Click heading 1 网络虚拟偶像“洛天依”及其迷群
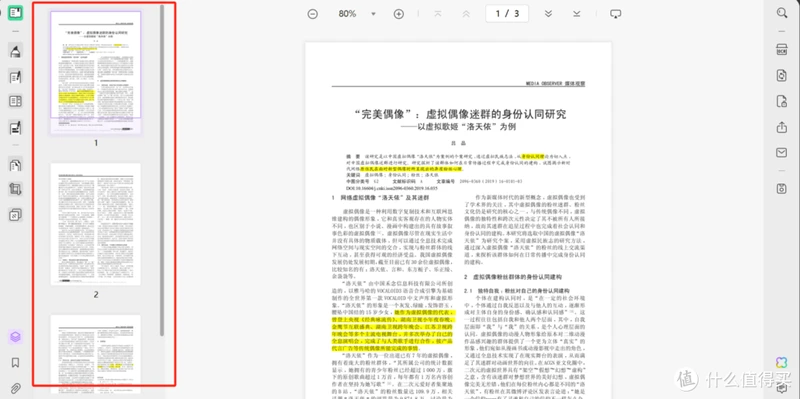 pos(381,197)
